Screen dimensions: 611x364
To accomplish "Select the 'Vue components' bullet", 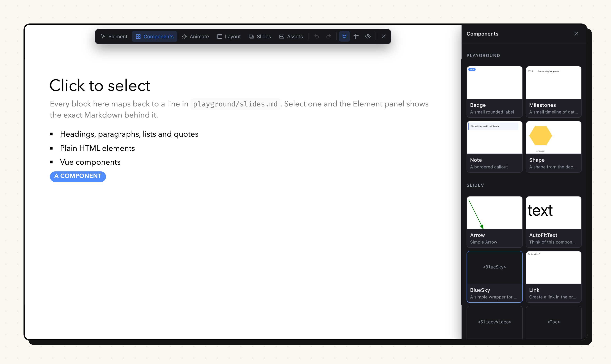I will [x=90, y=162].
